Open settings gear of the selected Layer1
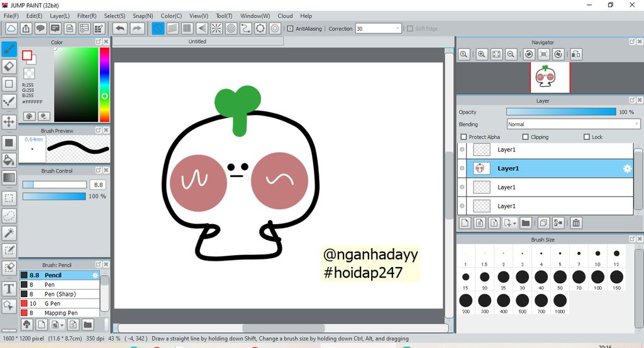This screenshot has height=348, width=644. pos(627,169)
